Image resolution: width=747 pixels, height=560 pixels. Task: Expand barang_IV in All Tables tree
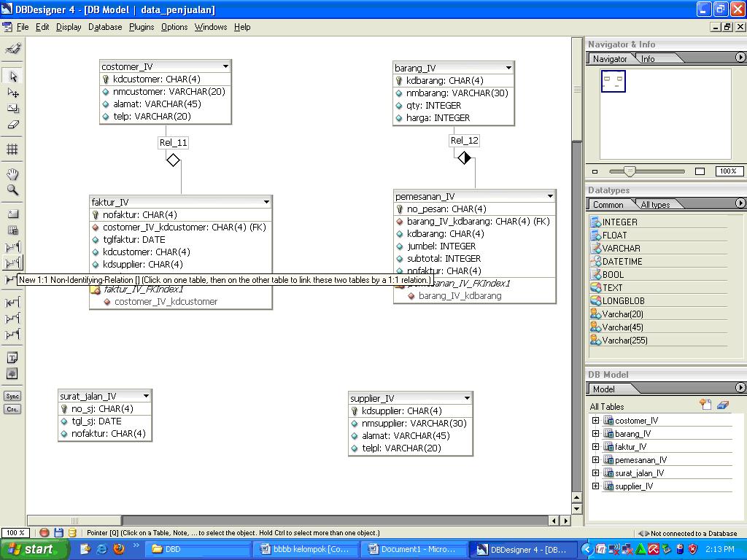point(595,433)
